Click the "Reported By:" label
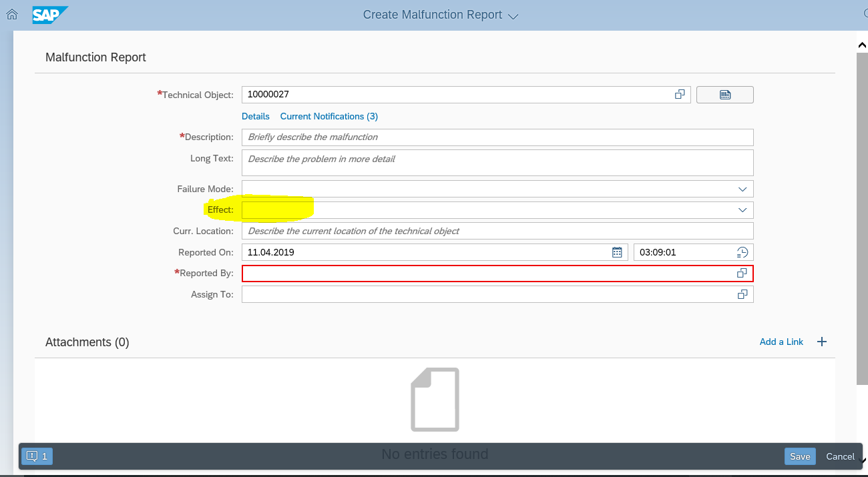 [206, 274]
